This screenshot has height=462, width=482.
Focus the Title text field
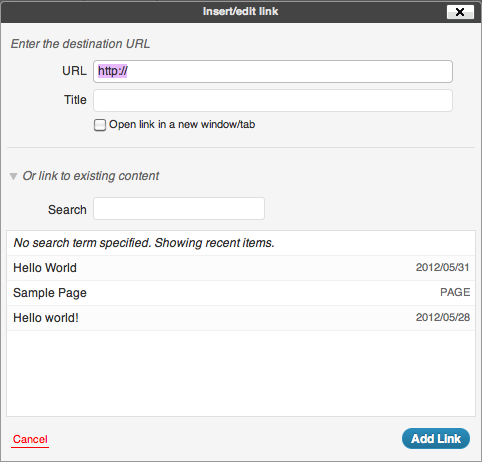(x=273, y=100)
